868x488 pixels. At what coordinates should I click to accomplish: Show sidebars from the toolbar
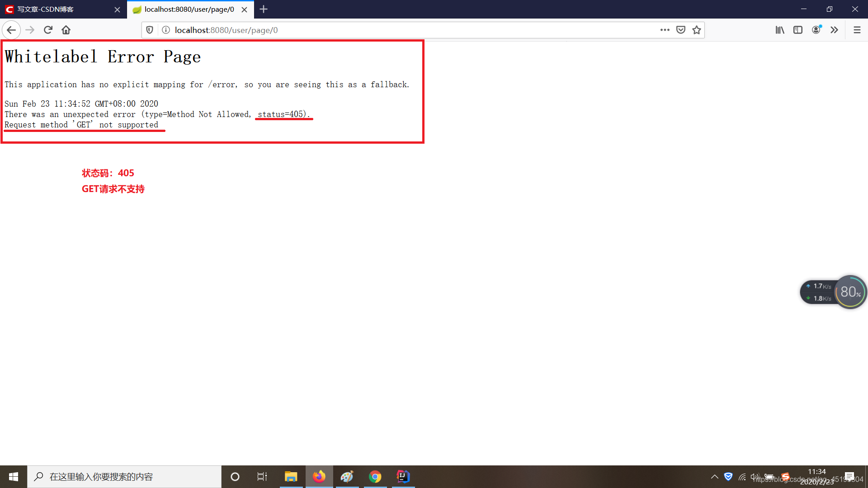coord(798,30)
